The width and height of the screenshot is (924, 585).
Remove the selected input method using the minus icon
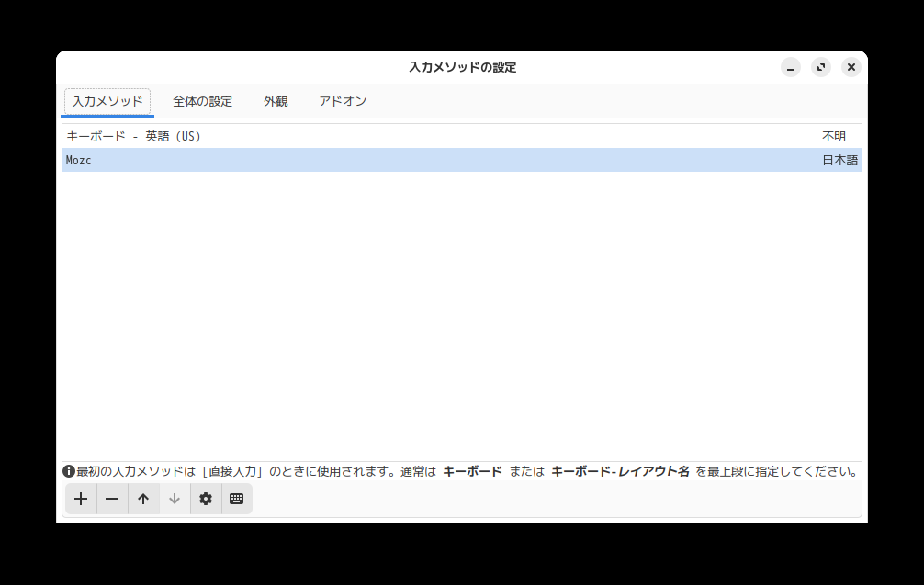point(111,499)
